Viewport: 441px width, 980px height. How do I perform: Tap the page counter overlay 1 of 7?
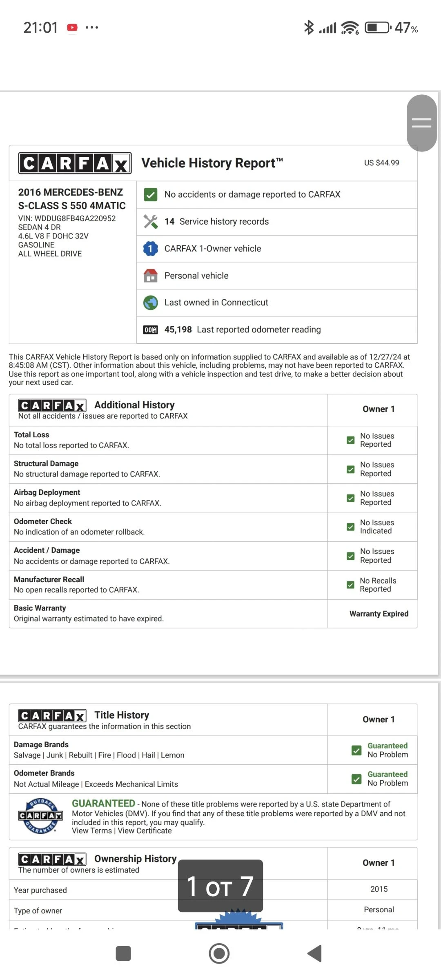click(x=220, y=886)
